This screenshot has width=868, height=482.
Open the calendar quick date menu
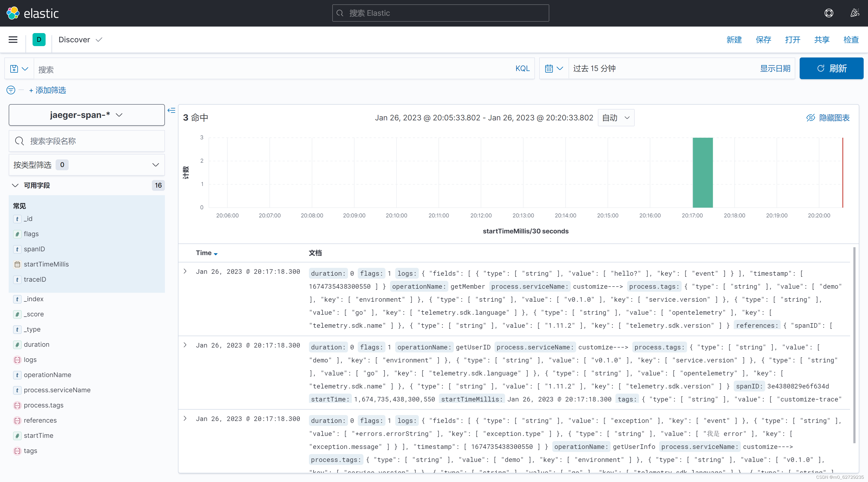[554, 68]
